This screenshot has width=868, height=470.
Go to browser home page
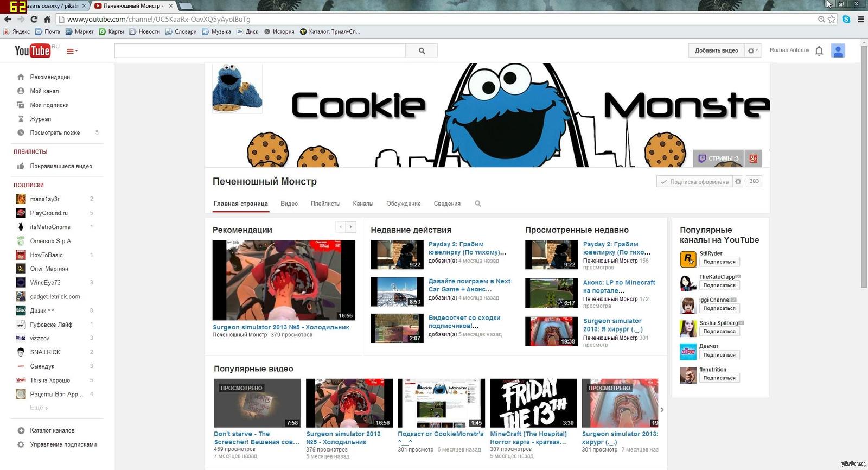click(x=47, y=19)
